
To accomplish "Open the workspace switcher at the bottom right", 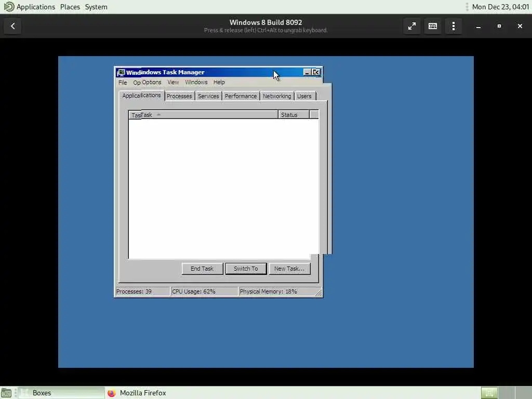I will pyautogui.click(x=506, y=393).
